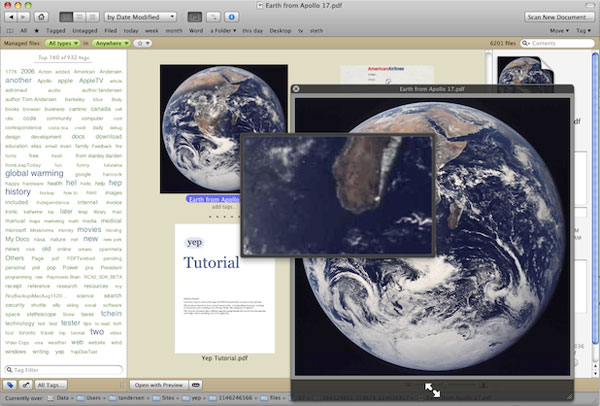
Task: Open the Move menu
Action: coord(558,32)
